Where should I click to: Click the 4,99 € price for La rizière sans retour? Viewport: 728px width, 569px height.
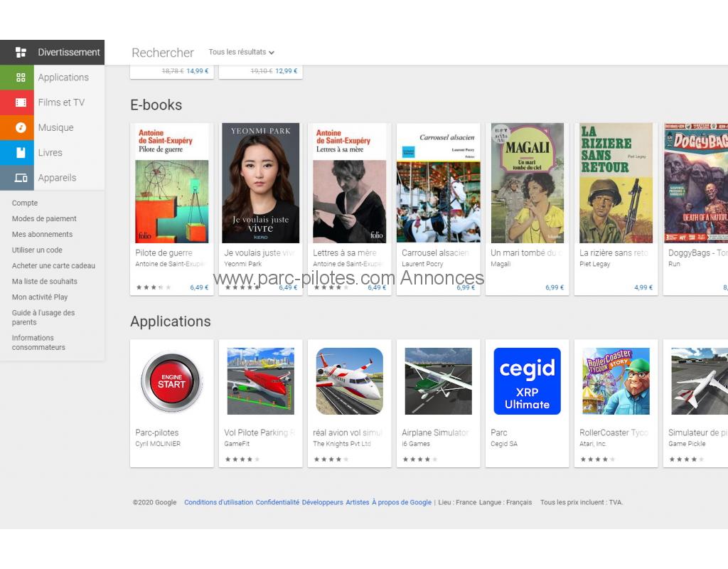(x=643, y=288)
